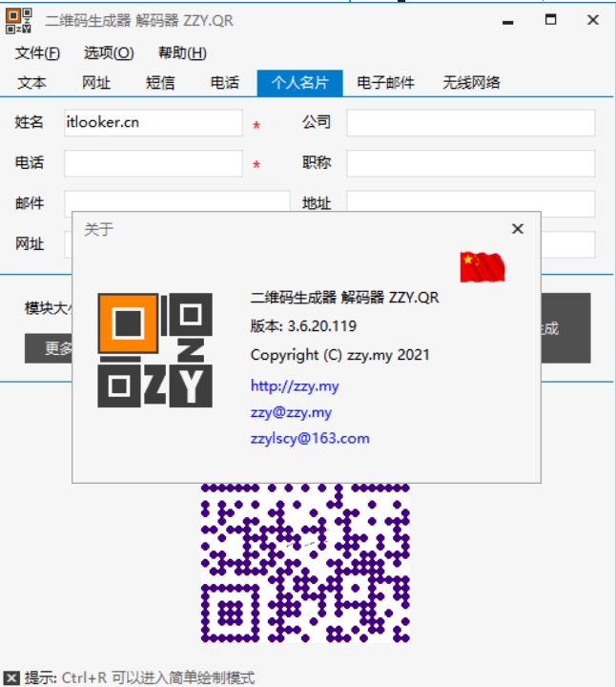
Task: Open the http://zzy.my link
Action: (295, 386)
